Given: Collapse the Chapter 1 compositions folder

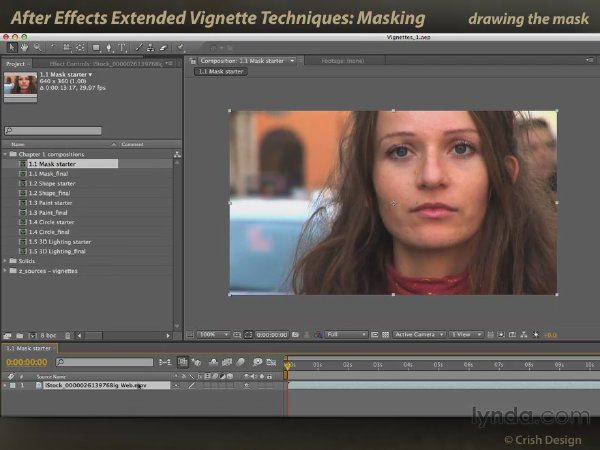Looking at the screenshot, I should [5, 154].
